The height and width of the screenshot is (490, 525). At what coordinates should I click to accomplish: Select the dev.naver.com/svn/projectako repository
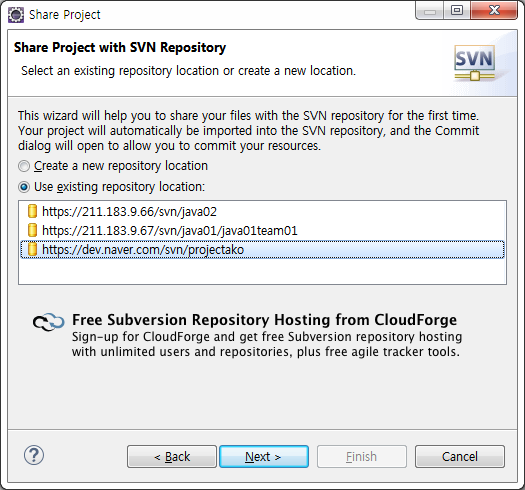[x=262, y=250]
